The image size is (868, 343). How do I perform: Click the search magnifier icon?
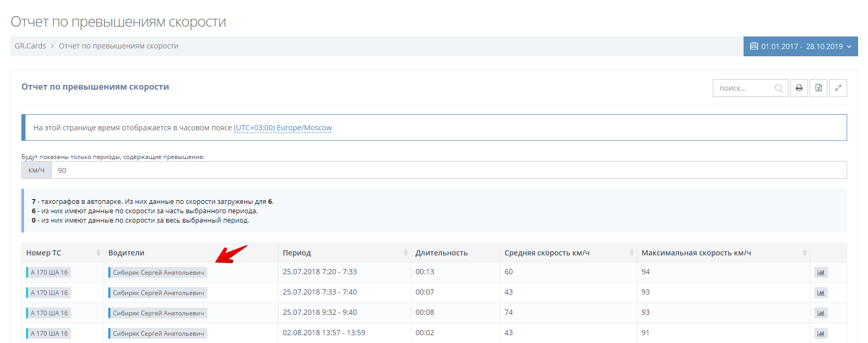[778, 89]
